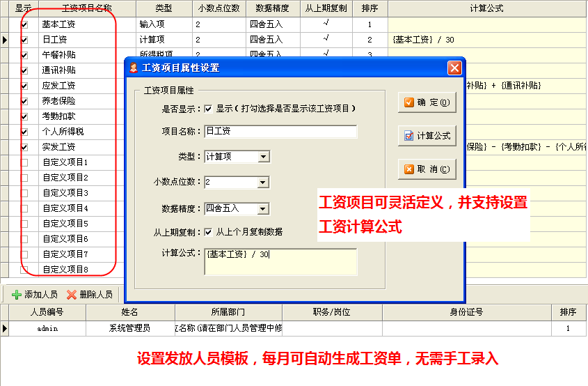
Task: Click the 确定 confirm button
Action: tap(426, 103)
